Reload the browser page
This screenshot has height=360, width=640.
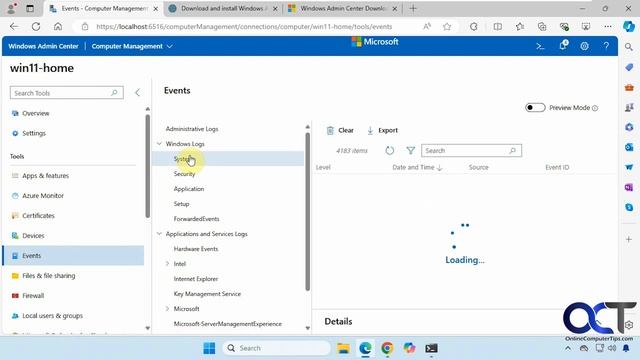pyautogui.click(x=36, y=27)
